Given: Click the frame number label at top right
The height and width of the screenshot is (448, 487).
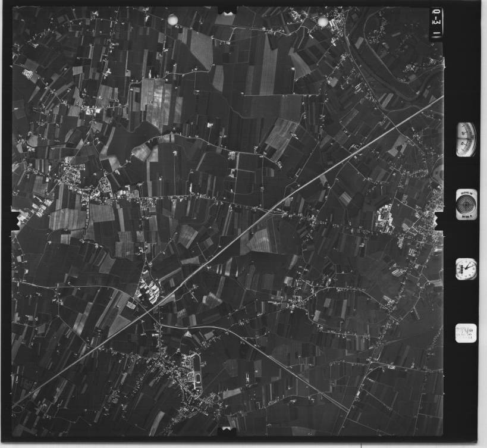Looking at the screenshot, I should point(436,24).
